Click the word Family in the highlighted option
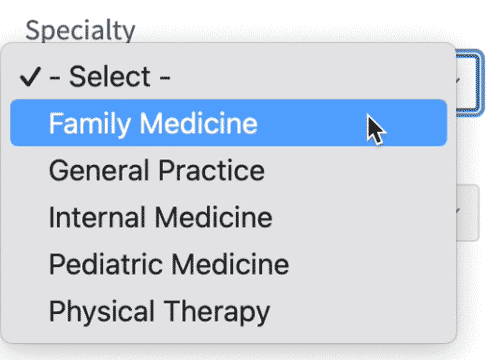Viewport: 500px width, 360px height. [90, 124]
